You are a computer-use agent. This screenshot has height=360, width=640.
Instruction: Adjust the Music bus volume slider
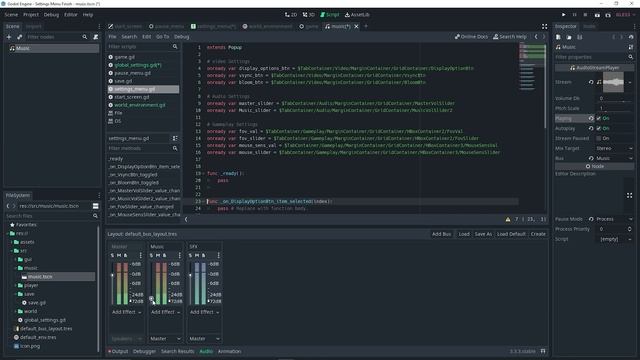pos(151,283)
